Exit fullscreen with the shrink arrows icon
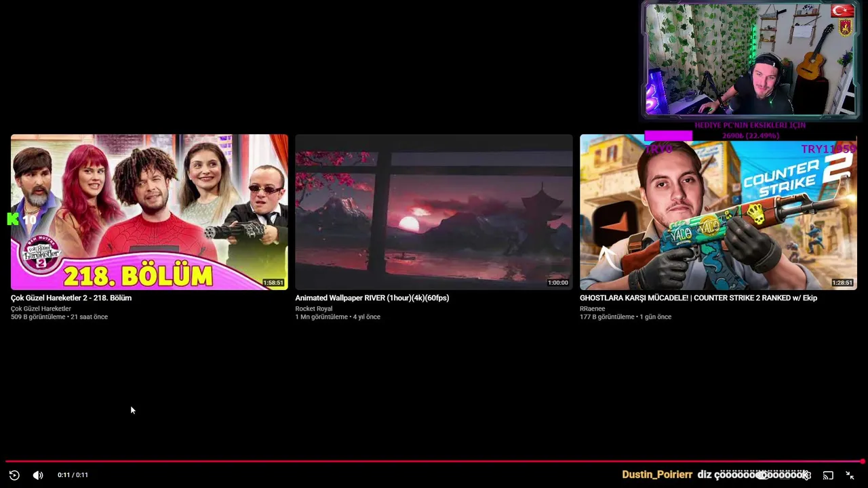The height and width of the screenshot is (488, 868). pyautogui.click(x=850, y=475)
